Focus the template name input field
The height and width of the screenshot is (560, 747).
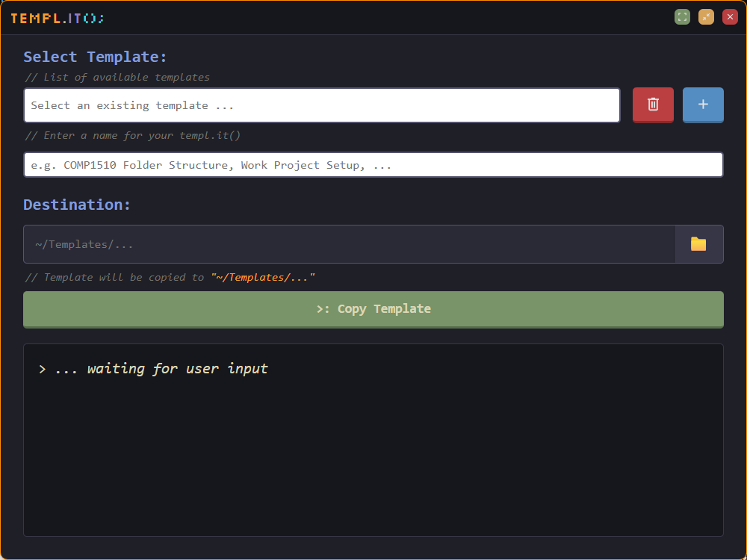(x=373, y=164)
